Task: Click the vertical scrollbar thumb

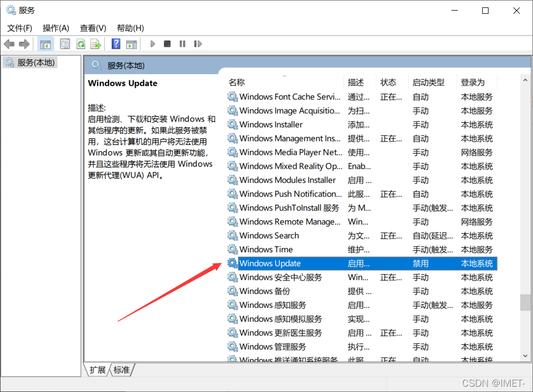Action: [x=525, y=302]
